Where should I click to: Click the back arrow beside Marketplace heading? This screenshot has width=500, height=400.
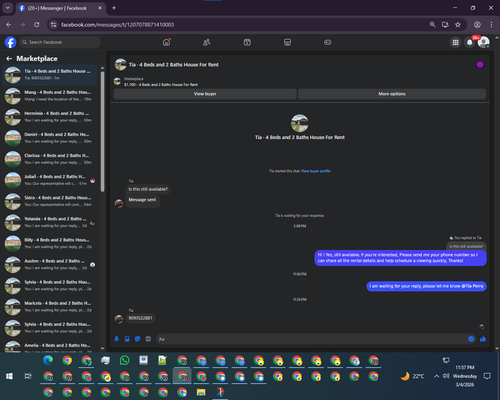pos(9,59)
